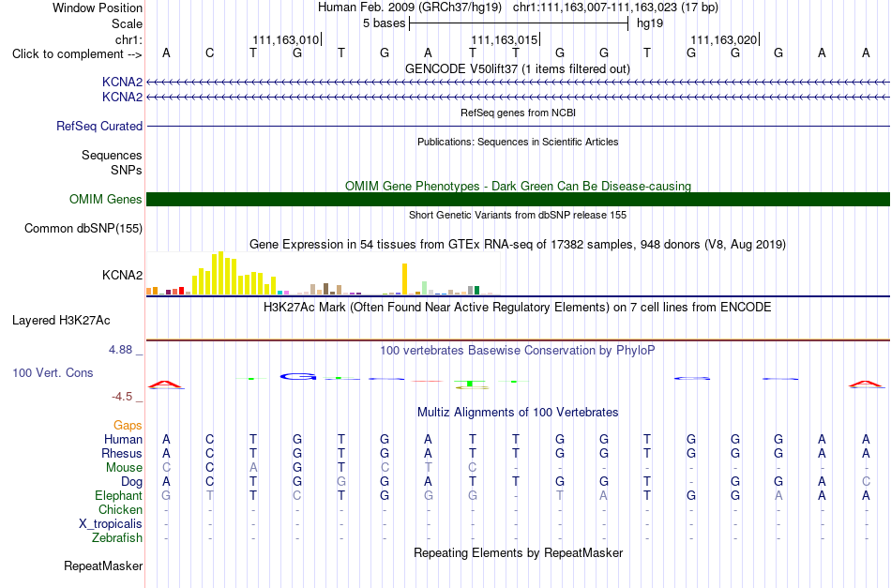Click the '5 bases' scale bar label
Viewport: 891px width, 588px height.
[385, 23]
